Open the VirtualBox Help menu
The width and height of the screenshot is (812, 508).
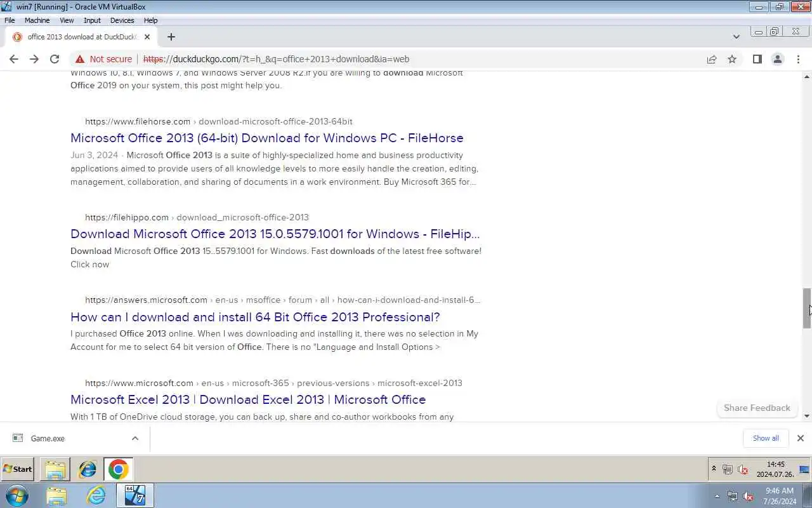pyautogui.click(x=150, y=20)
